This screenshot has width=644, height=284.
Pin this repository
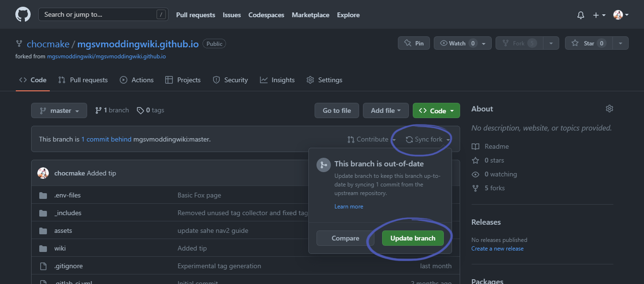(414, 43)
